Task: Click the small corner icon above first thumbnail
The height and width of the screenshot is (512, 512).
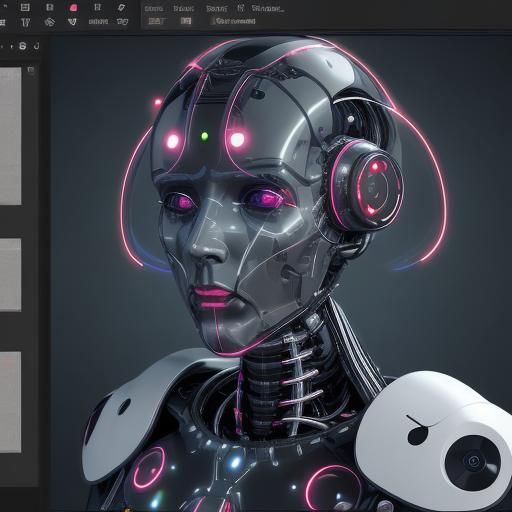Action: tap(31, 70)
